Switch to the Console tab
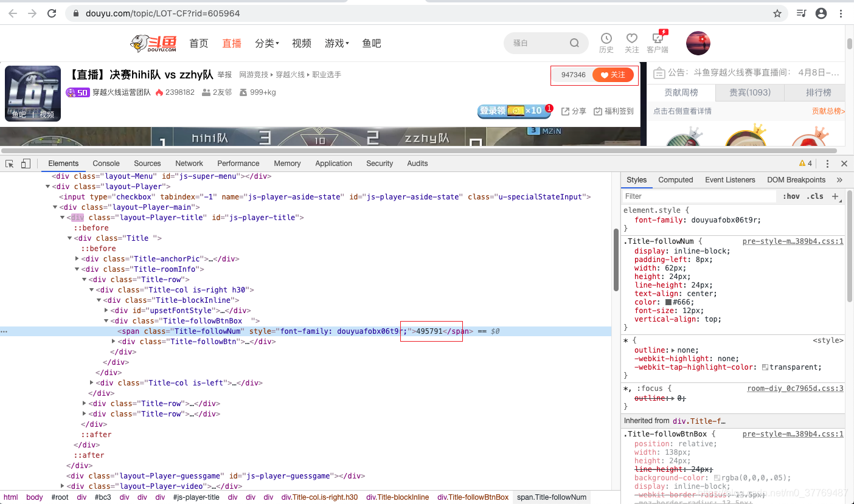The image size is (854, 504). tap(106, 164)
